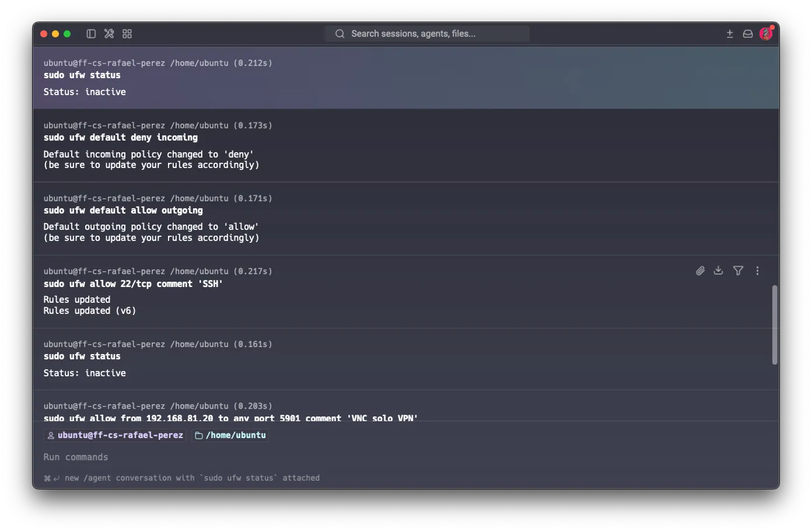Click the search sessions, agents, files field
Viewport: 812px width, 532px height.
(427, 34)
